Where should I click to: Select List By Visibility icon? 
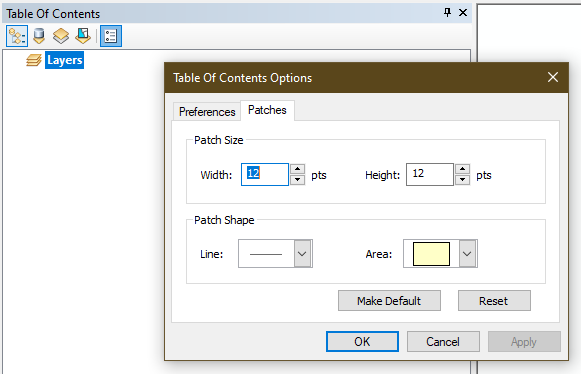[61, 36]
